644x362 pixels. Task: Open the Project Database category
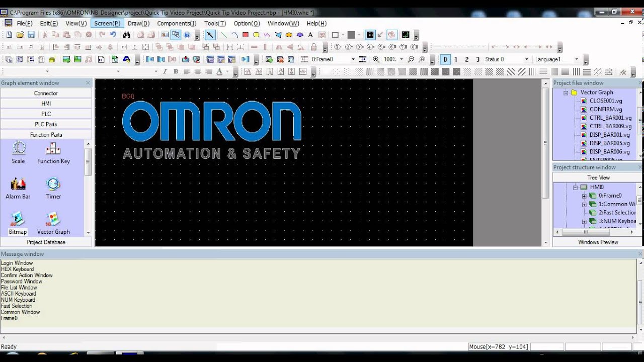46,242
